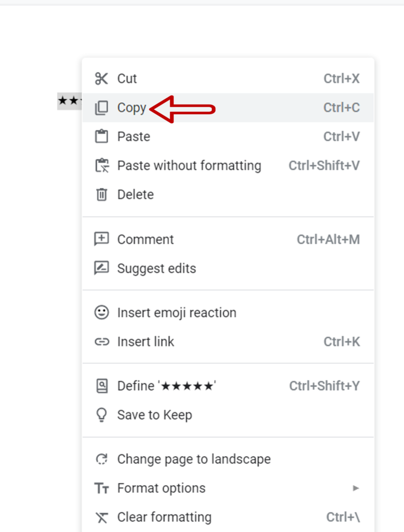
Task: Click the Copy pages icon
Action: click(x=101, y=108)
